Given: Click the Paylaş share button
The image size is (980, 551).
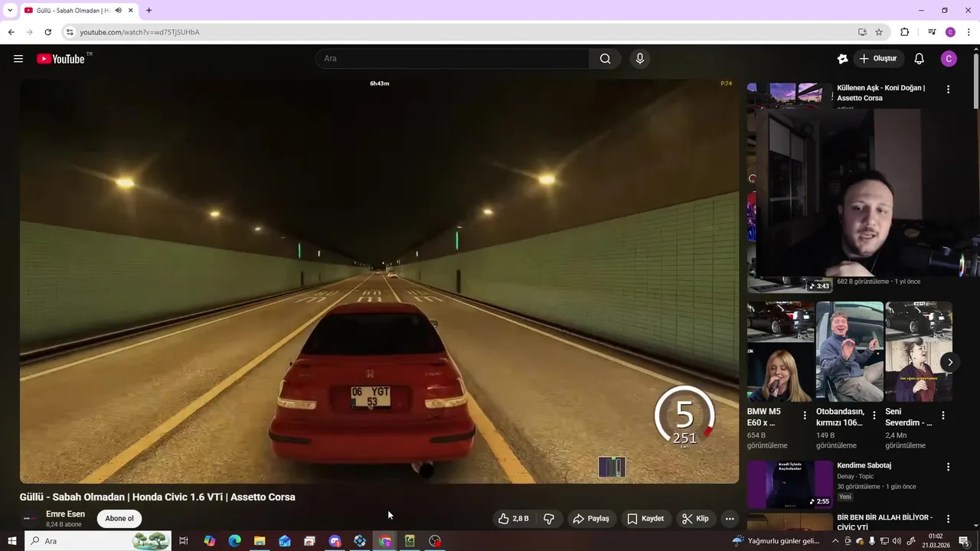Looking at the screenshot, I should 590,519.
